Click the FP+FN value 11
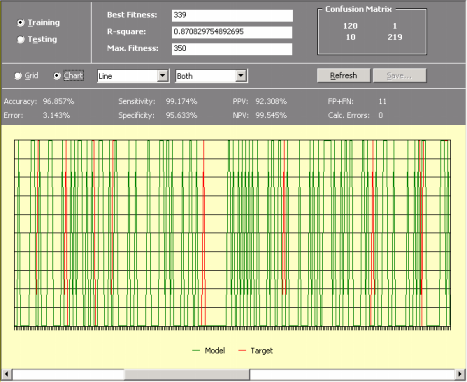 coord(382,101)
